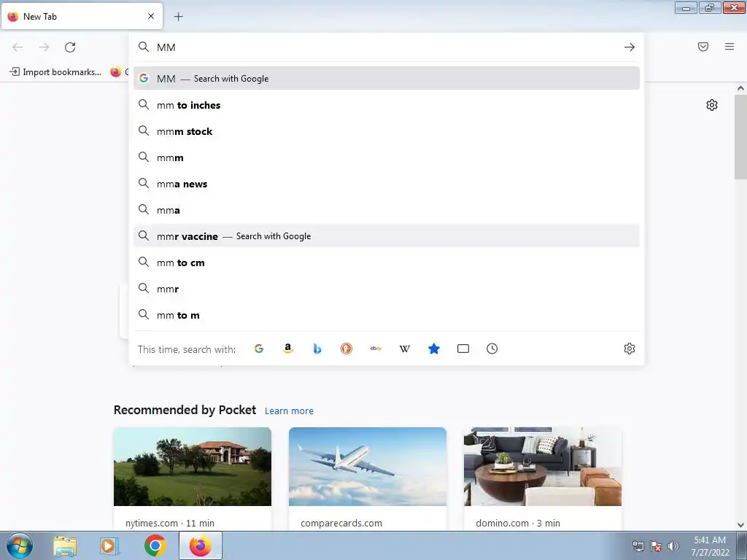This screenshot has height=560, width=747.
Task: Select suggestion 'mm to m'
Action: (387, 315)
